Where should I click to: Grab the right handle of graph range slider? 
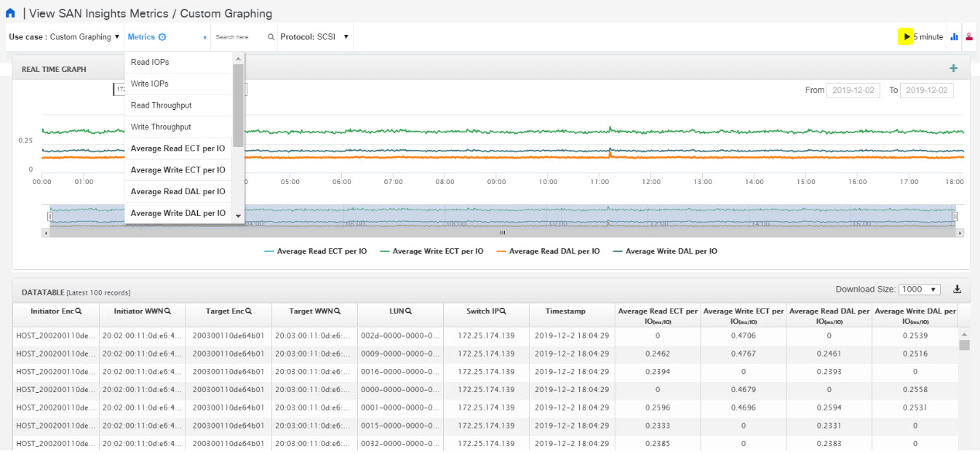(x=955, y=216)
